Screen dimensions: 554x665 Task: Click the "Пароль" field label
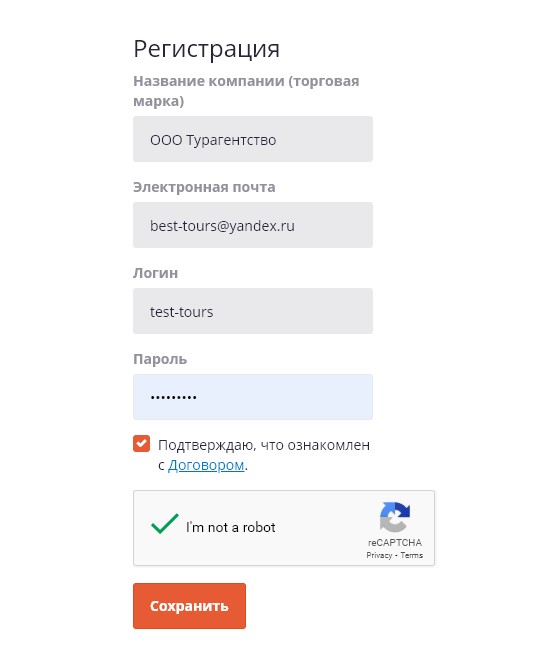160,359
